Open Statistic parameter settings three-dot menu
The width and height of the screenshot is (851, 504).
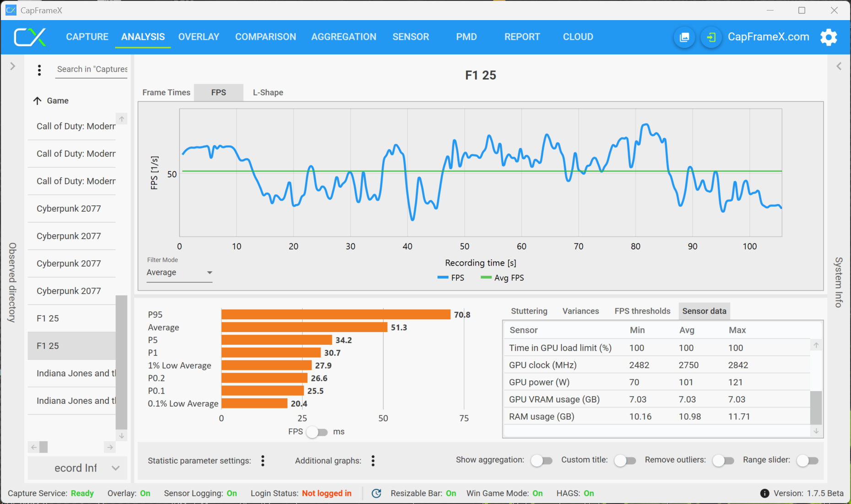[263, 461]
